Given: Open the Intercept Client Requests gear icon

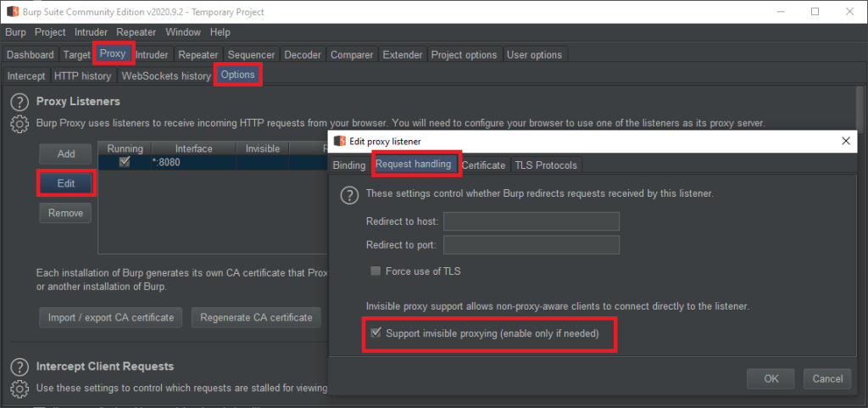Looking at the screenshot, I should click(x=19, y=388).
